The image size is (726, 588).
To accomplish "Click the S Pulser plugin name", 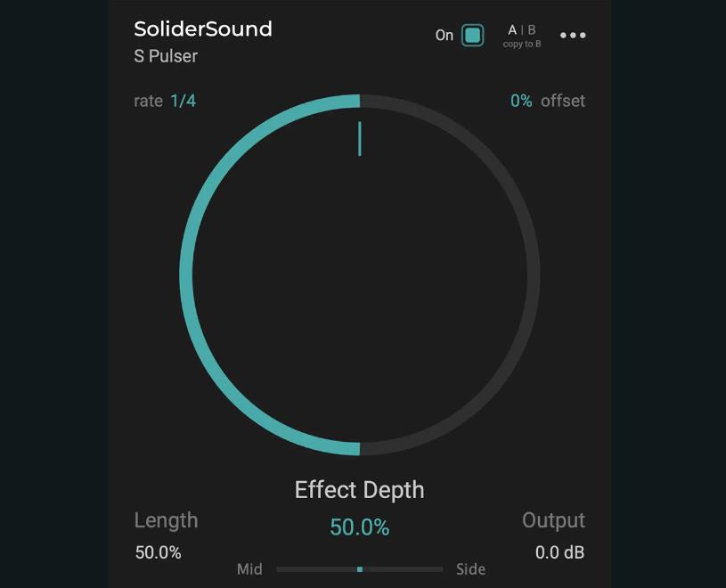I will [x=166, y=56].
